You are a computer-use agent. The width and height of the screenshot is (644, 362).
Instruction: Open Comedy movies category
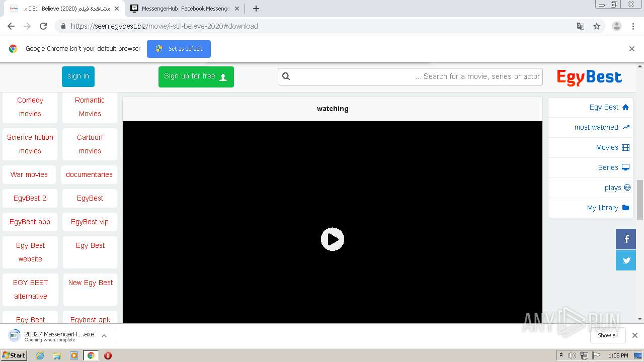30,107
